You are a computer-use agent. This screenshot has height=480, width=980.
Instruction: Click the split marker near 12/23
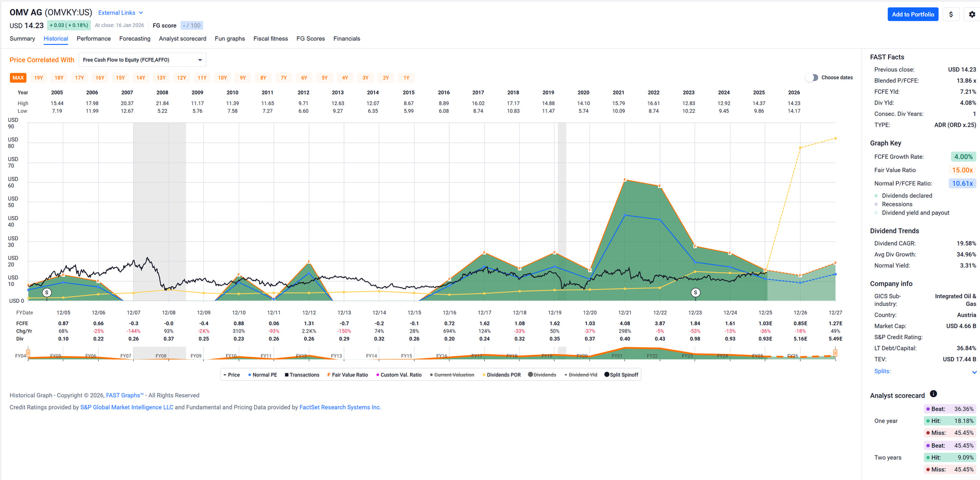695,293
